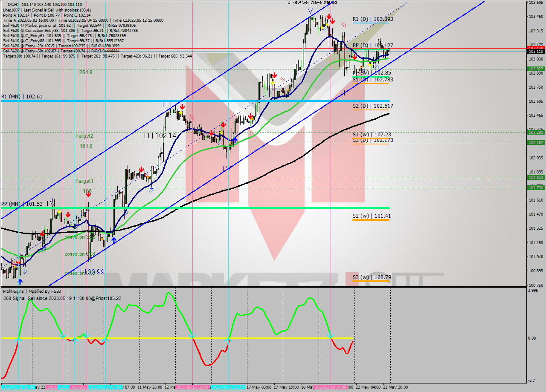Click the 'S1 (D) | 102.783' support label

[373, 80]
